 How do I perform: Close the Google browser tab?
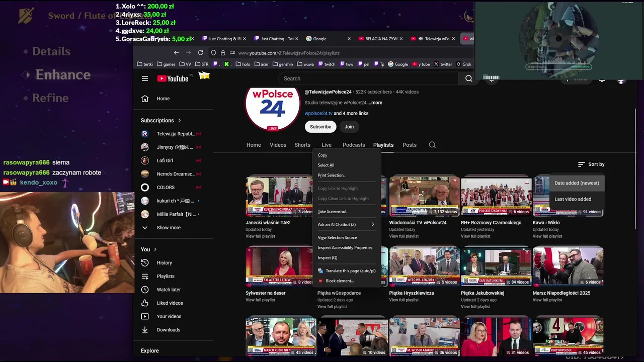349,39
